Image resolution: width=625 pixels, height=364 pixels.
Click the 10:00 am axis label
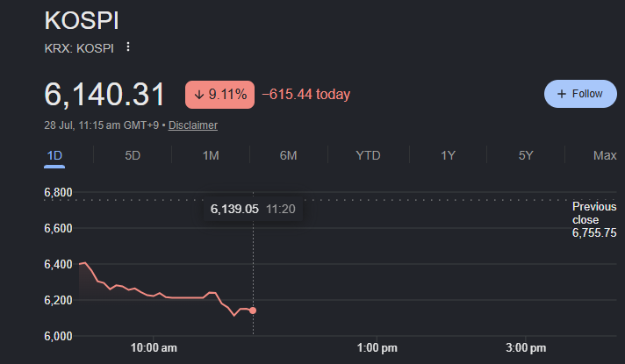154,347
